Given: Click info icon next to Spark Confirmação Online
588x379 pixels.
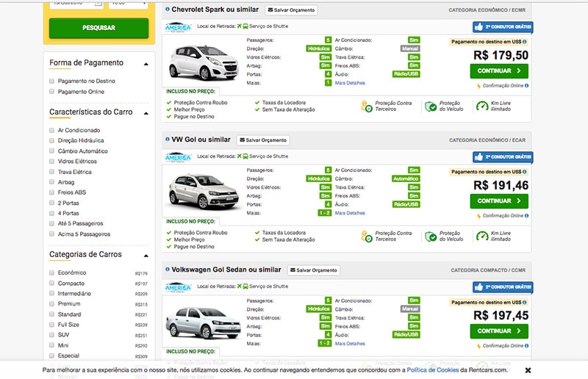Looking at the screenshot, I should pyautogui.click(x=526, y=85).
